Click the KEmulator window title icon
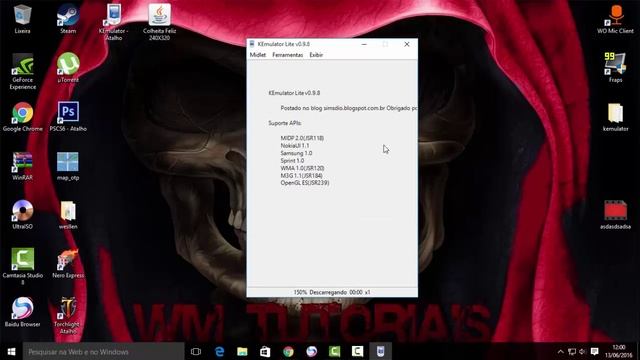 (x=252, y=44)
